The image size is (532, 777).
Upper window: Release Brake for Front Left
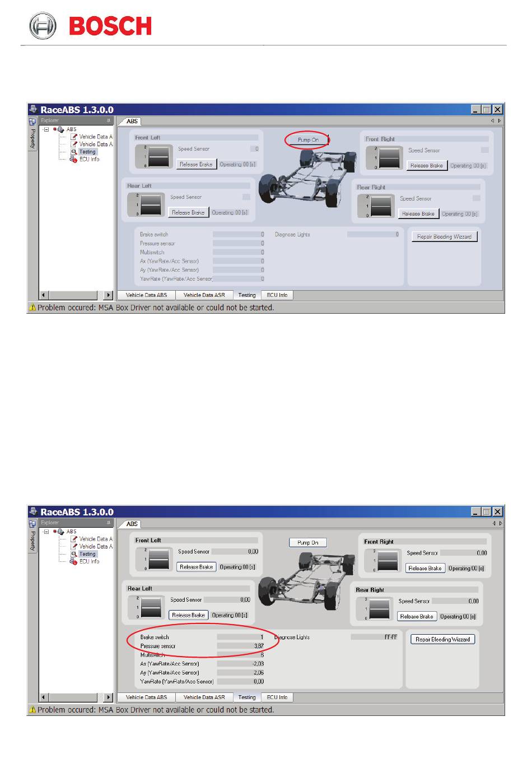(196, 164)
